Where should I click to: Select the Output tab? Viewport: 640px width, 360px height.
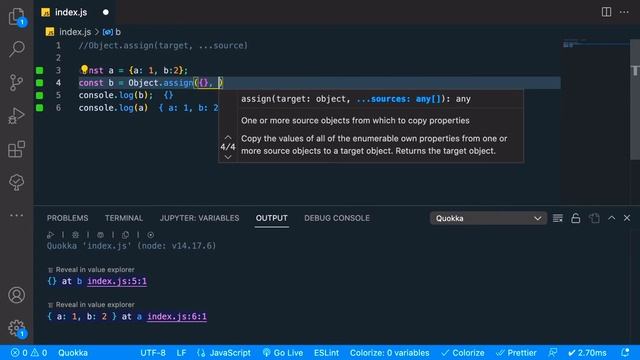(x=271, y=218)
